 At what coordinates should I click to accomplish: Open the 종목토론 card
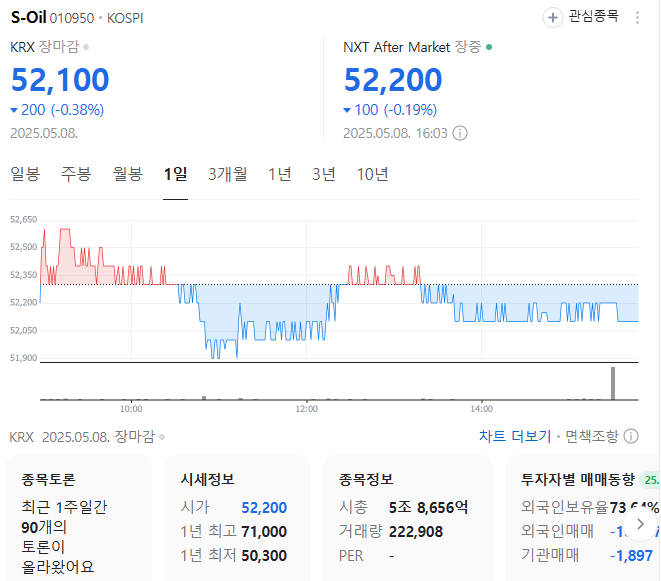78,519
